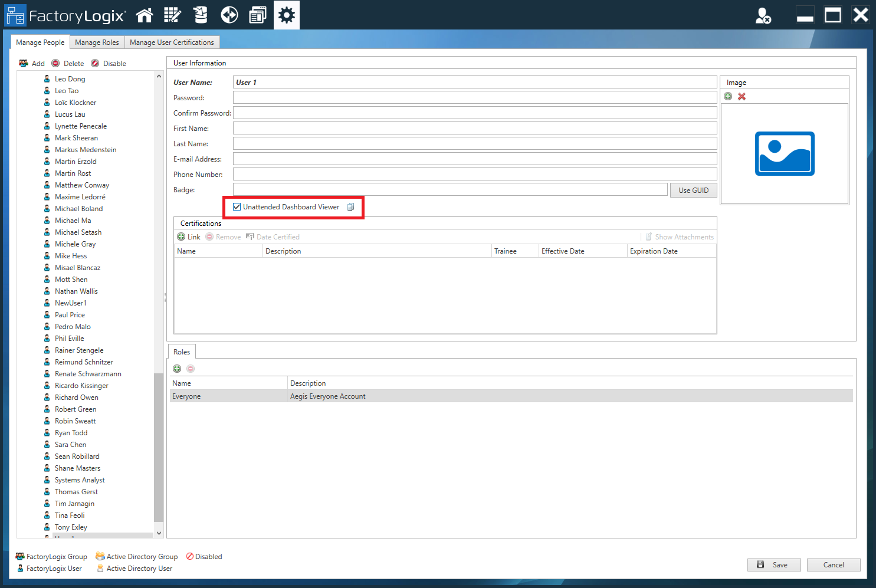Add a user image with the green plus icon

(x=728, y=96)
